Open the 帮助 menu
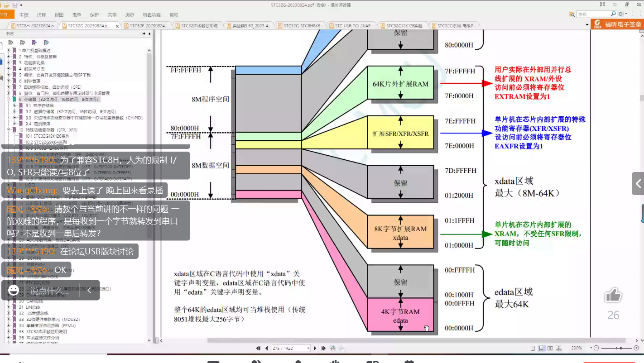 pos(174,14)
